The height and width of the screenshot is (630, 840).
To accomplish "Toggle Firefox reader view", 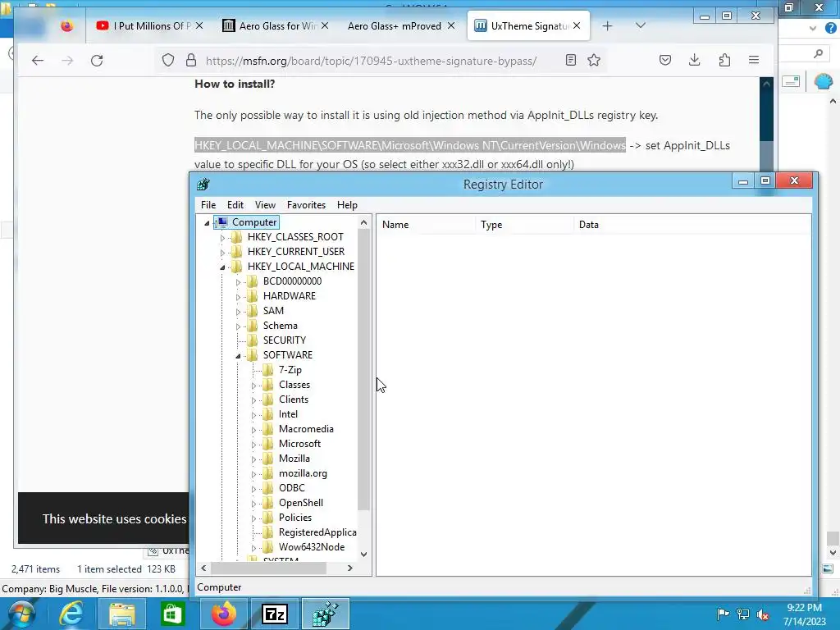I will (571, 60).
